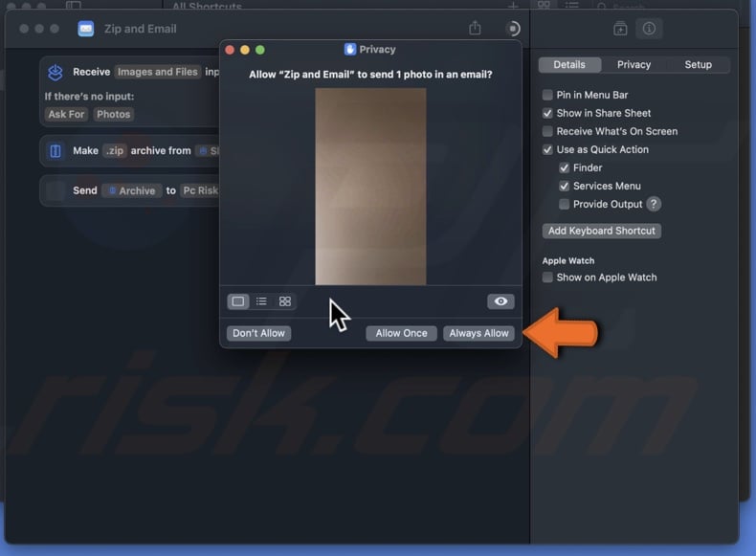
Task: Click the Archive variable token
Action: pos(132,190)
